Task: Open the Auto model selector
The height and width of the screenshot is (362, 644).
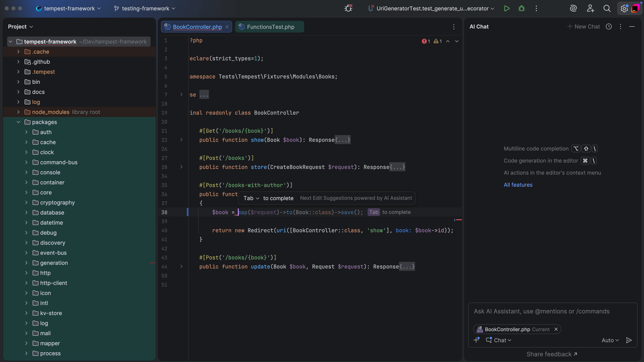Action: 610,340
